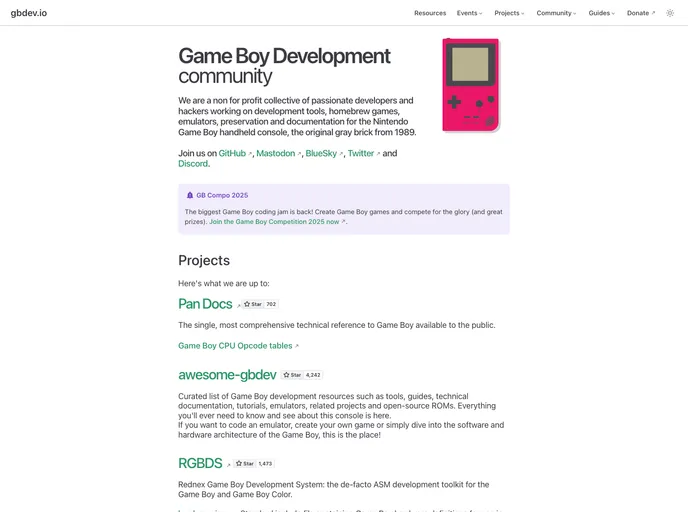View the Pan Docs 702 star count
This screenshot has width=688, height=512.
coord(271,304)
